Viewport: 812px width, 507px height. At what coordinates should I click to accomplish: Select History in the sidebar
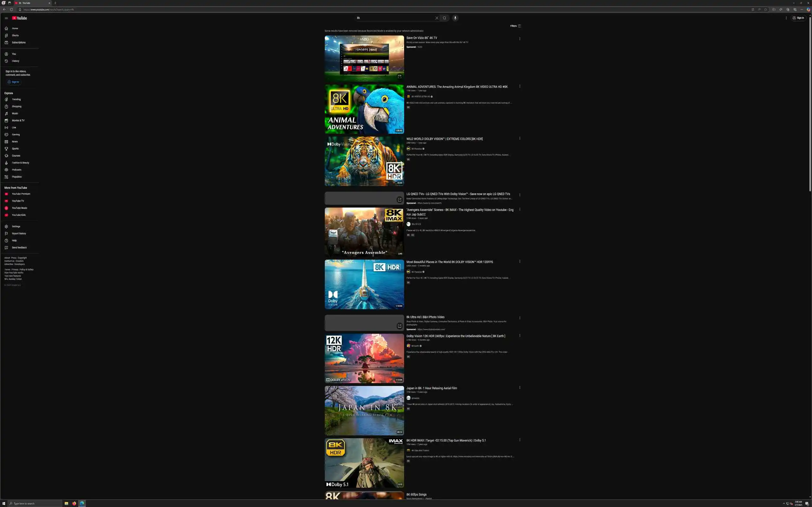[x=16, y=61]
